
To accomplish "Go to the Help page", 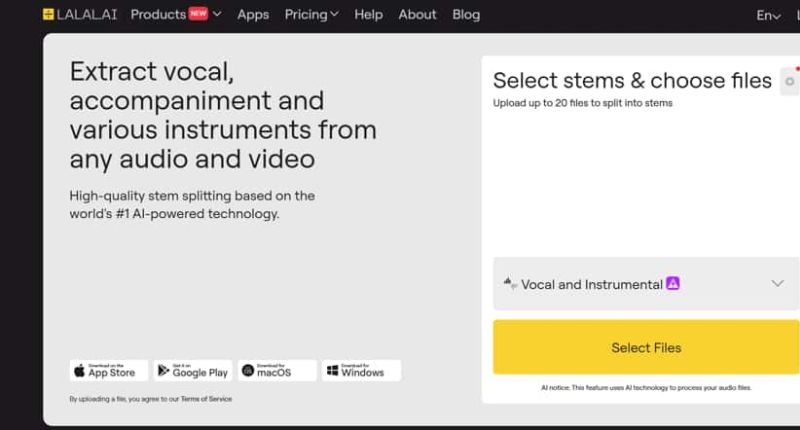I will click(368, 15).
